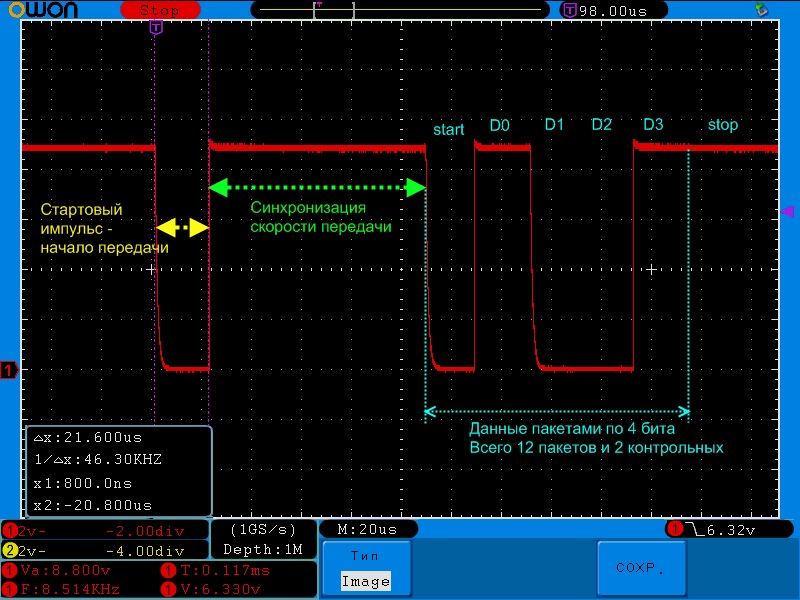
Task: Click the V:6.330v measurement
Action: (220, 589)
